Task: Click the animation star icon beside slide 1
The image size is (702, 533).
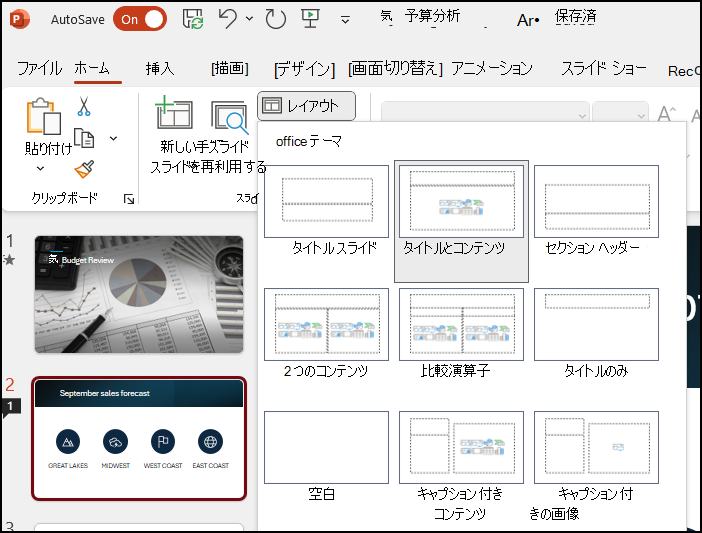Action: (x=9, y=260)
